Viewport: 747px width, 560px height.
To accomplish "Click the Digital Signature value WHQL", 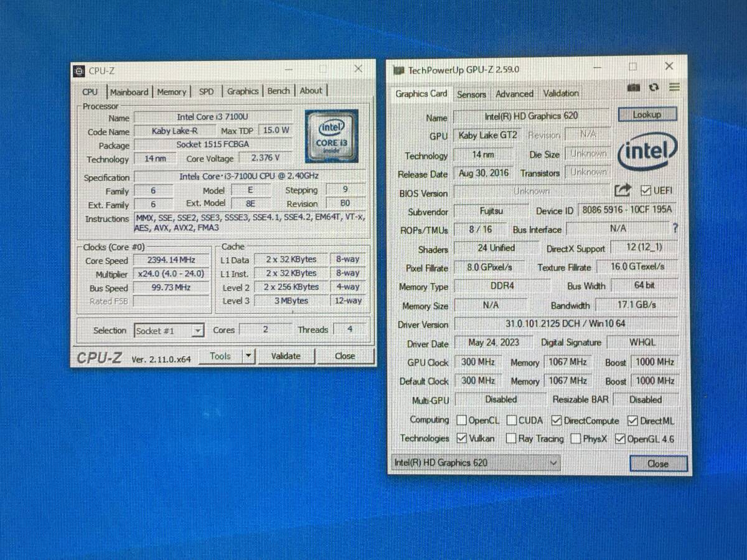I will pyautogui.click(x=642, y=342).
